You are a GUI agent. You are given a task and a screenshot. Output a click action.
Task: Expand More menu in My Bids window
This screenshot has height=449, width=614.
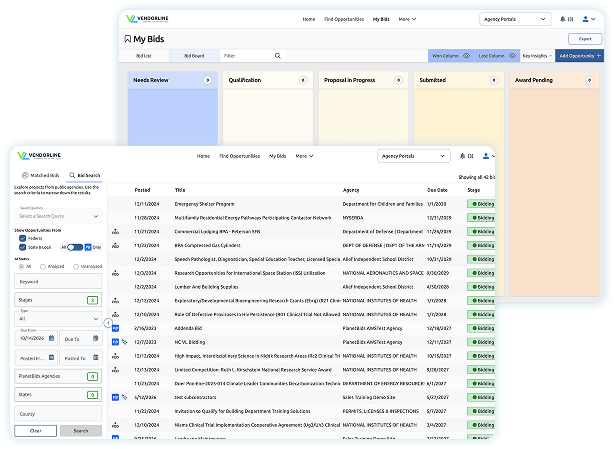point(407,19)
